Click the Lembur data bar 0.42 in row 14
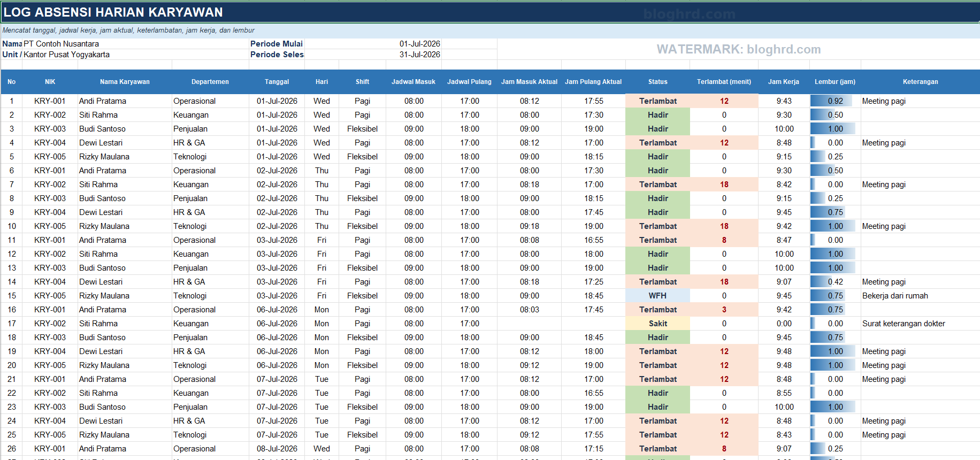The height and width of the screenshot is (460, 980). click(835, 282)
